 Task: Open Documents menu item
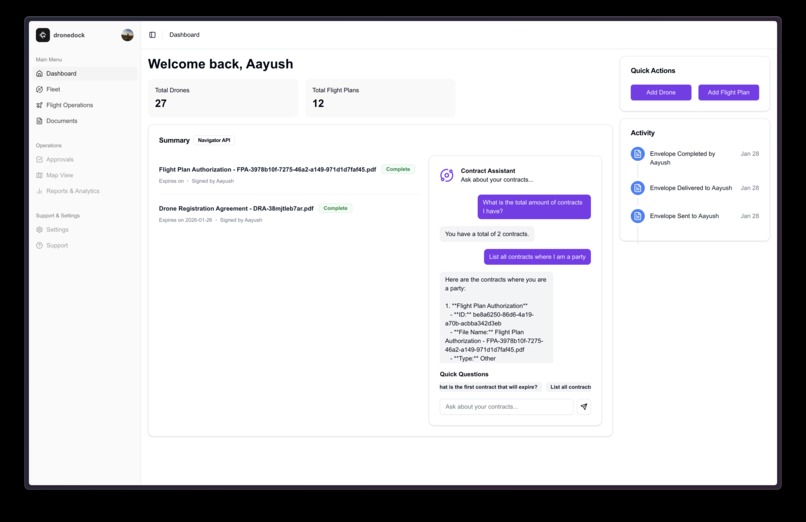[x=85, y=121]
